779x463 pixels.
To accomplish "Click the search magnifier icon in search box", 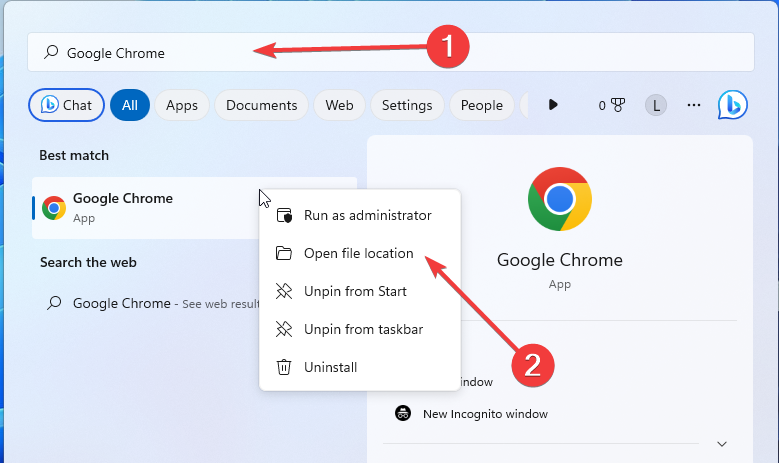I will [x=51, y=52].
